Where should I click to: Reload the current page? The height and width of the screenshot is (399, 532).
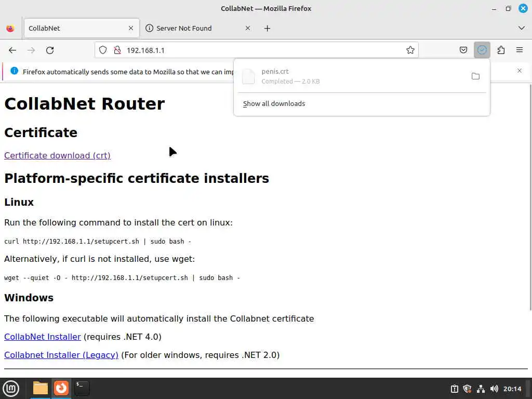[x=50, y=50]
